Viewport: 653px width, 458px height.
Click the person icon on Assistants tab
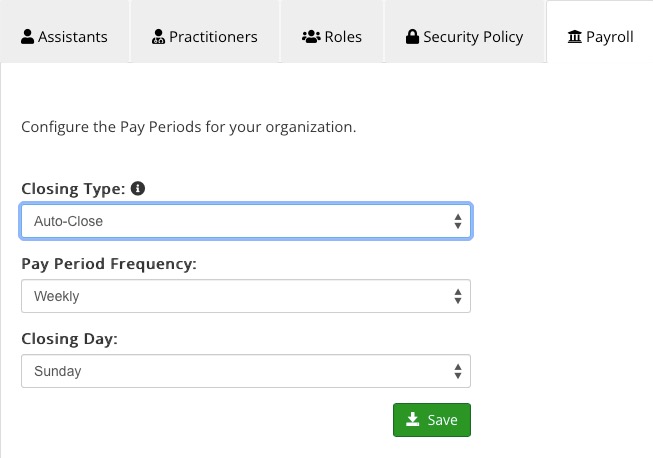point(27,37)
